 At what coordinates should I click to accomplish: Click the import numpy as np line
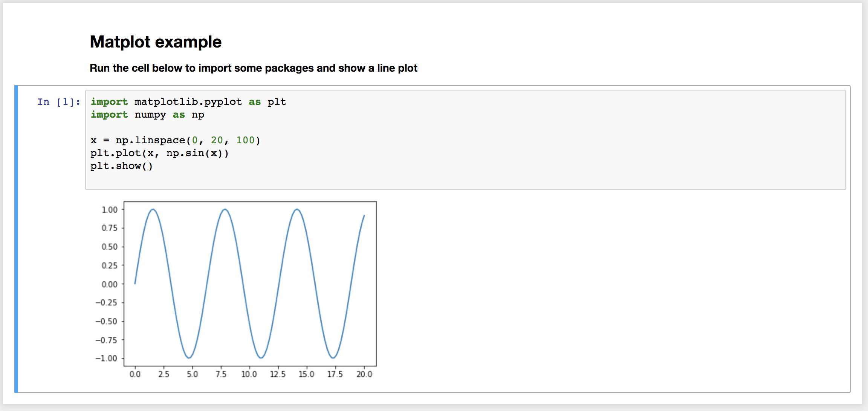coord(147,115)
